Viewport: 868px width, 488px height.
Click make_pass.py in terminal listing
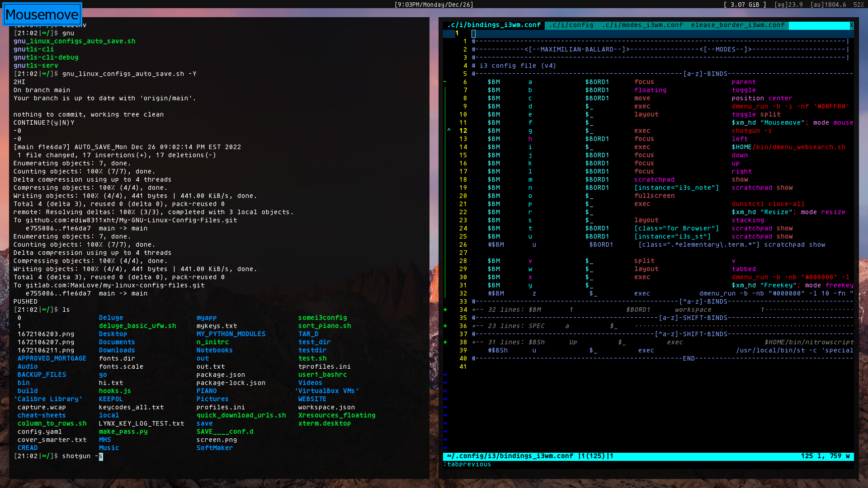click(123, 432)
